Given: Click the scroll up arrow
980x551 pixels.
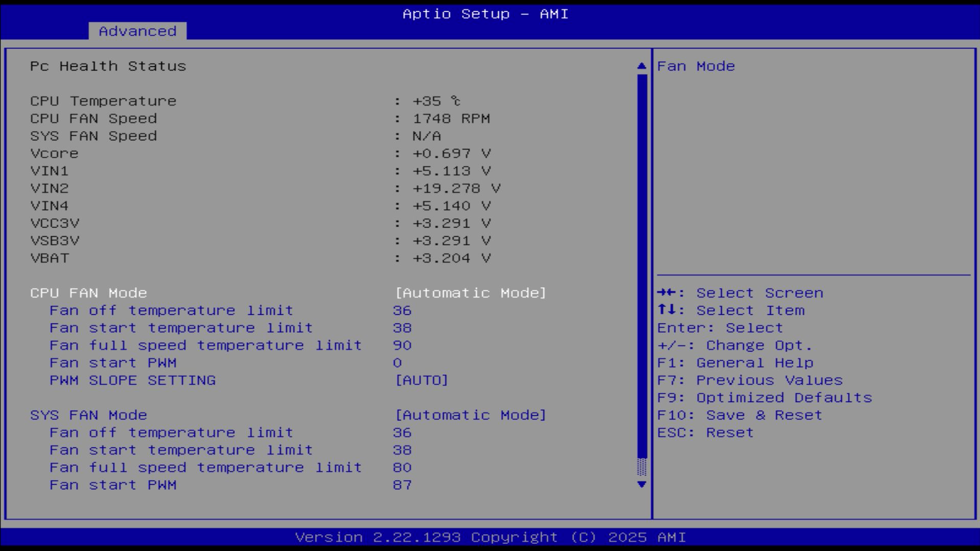Looking at the screenshot, I should (x=642, y=66).
